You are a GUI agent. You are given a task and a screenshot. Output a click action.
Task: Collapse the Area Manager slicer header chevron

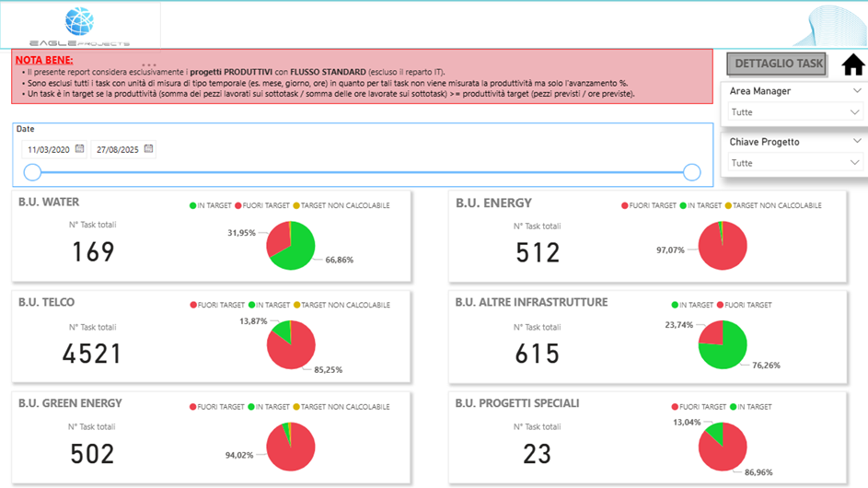(857, 91)
